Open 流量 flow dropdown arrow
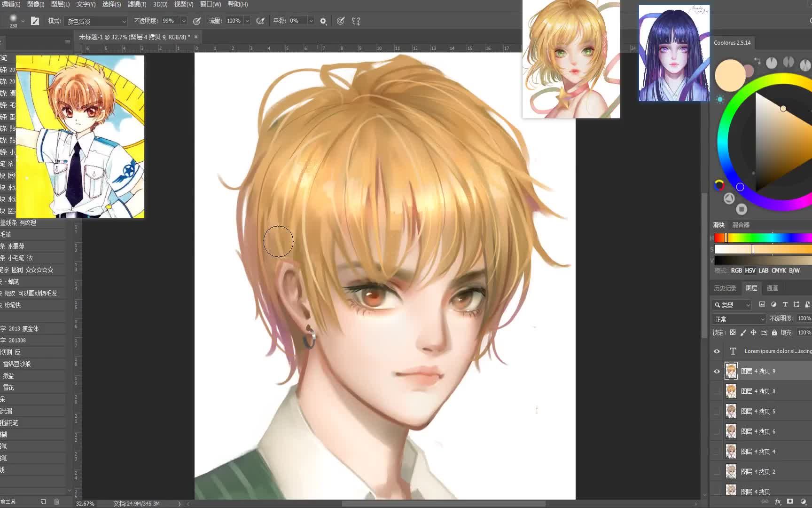812x508 pixels. pyautogui.click(x=247, y=21)
